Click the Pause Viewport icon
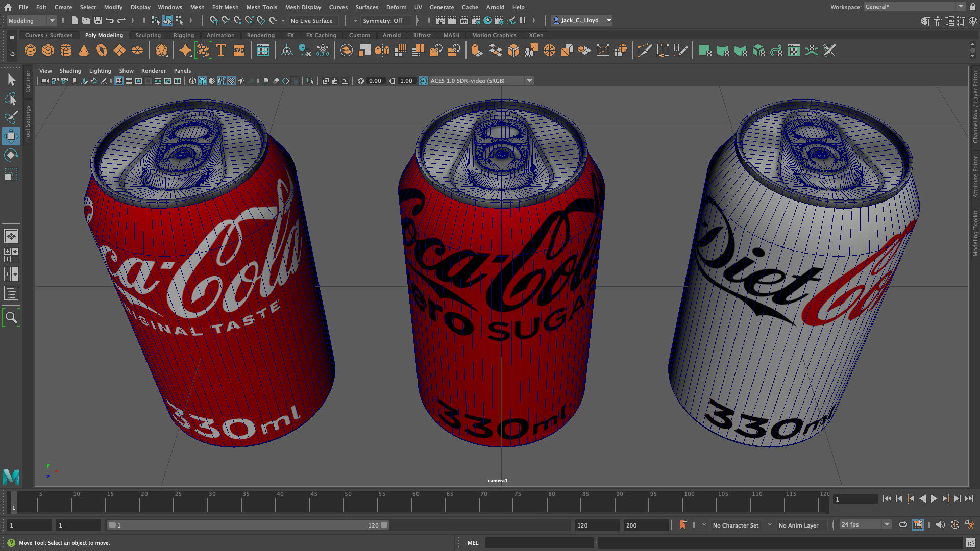 pos(523,21)
